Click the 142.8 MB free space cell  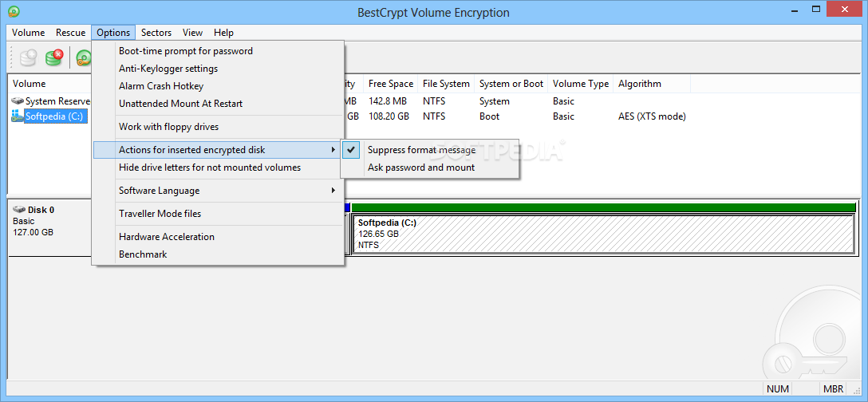(388, 101)
